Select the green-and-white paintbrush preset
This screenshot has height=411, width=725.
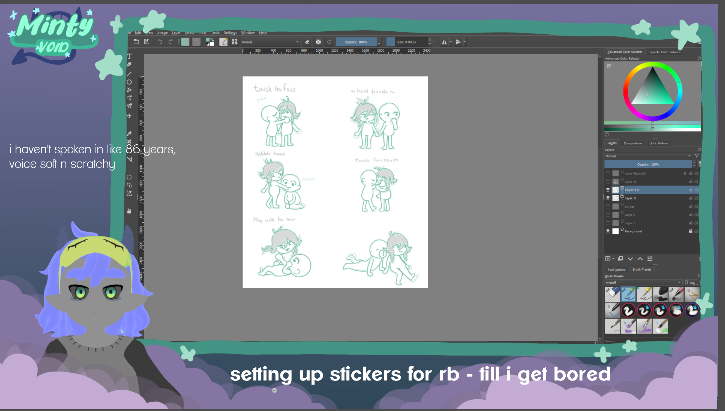click(x=660, y=326)
